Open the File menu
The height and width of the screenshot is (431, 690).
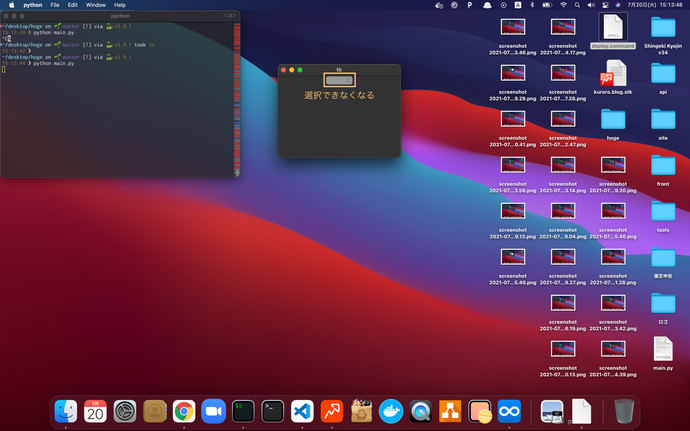55,5
